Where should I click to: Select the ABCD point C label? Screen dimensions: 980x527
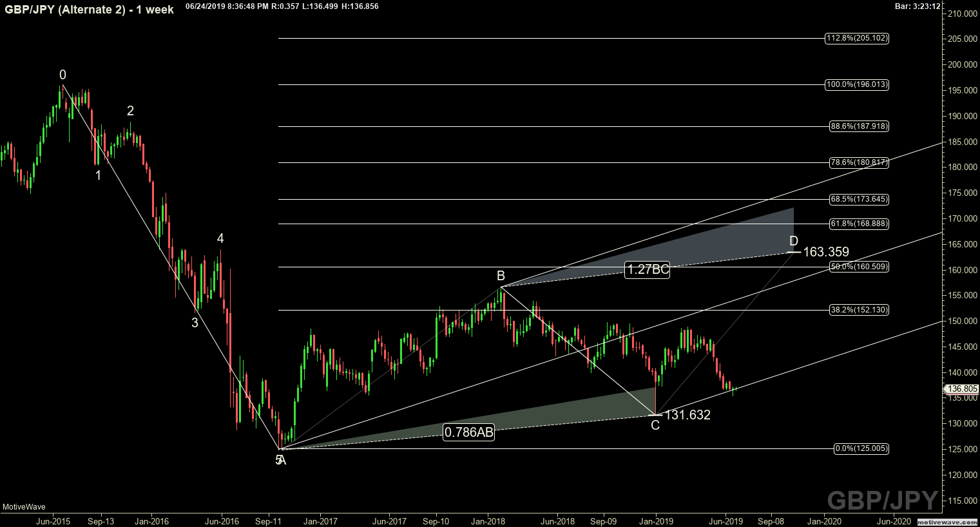click(655, 425)
